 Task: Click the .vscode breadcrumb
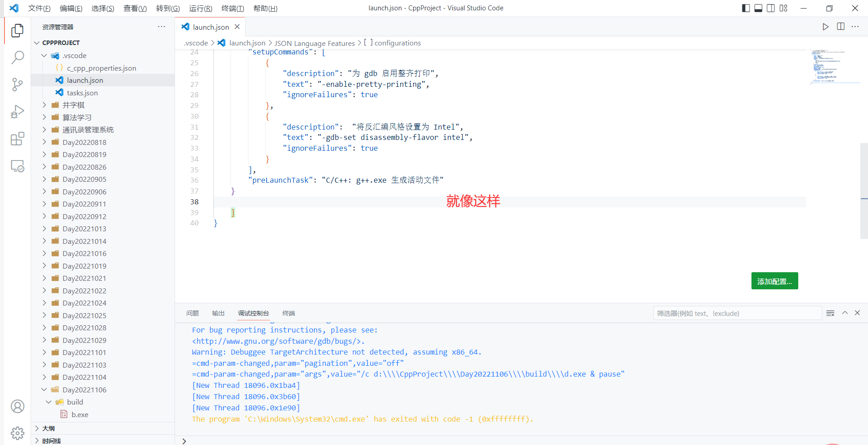coord(196,43)
